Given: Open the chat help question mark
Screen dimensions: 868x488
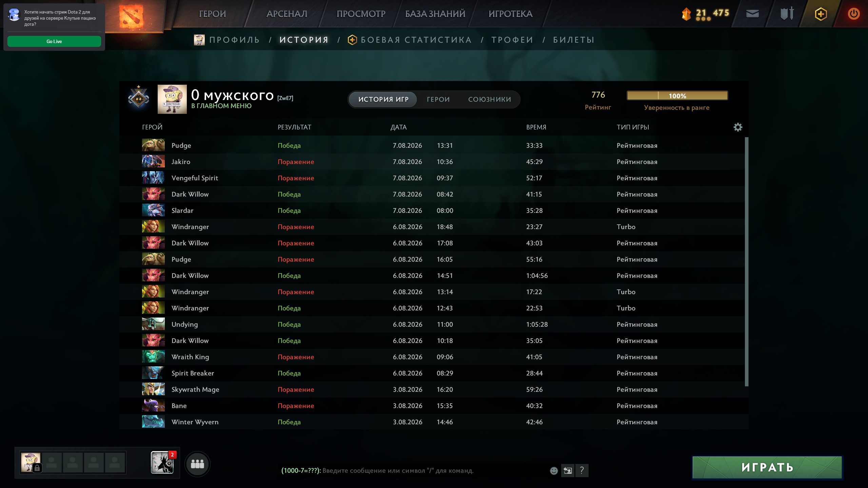Looking at the screenshot, I should [582, 470].
